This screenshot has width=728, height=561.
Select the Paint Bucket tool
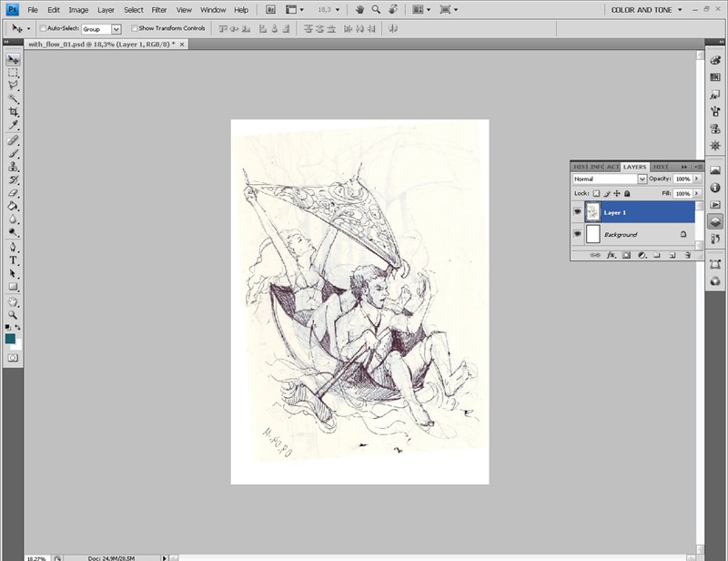14,206
